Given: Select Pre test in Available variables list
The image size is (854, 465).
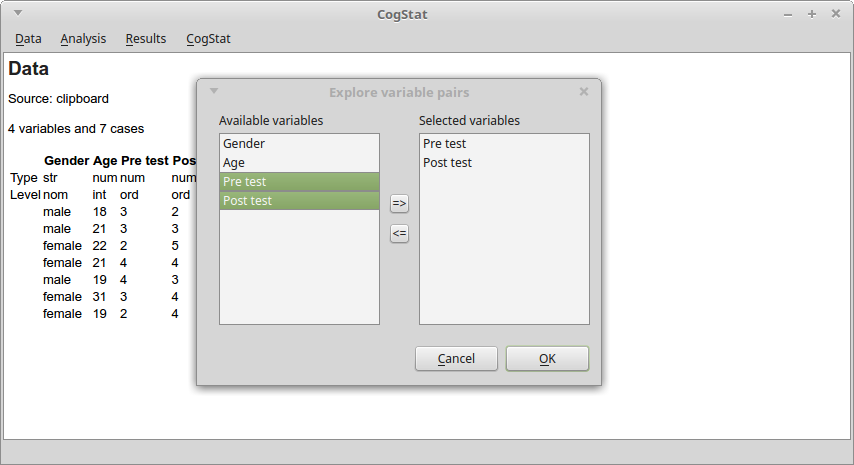Looking at the screenshot, I should [x=299, y=182].
